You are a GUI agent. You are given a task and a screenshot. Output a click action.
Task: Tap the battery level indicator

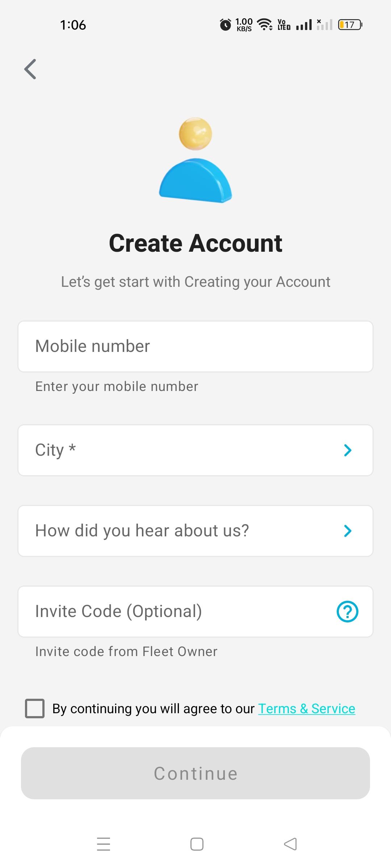350,25
